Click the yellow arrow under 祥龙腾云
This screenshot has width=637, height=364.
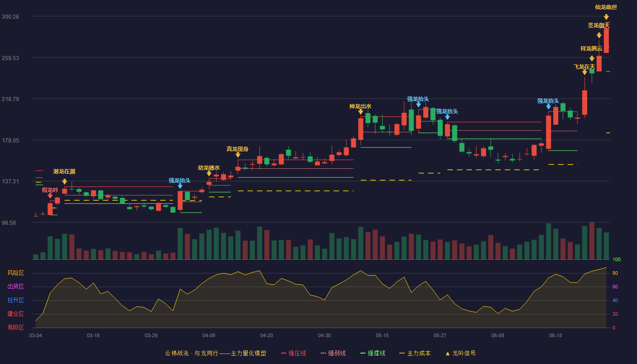point(592,59)
